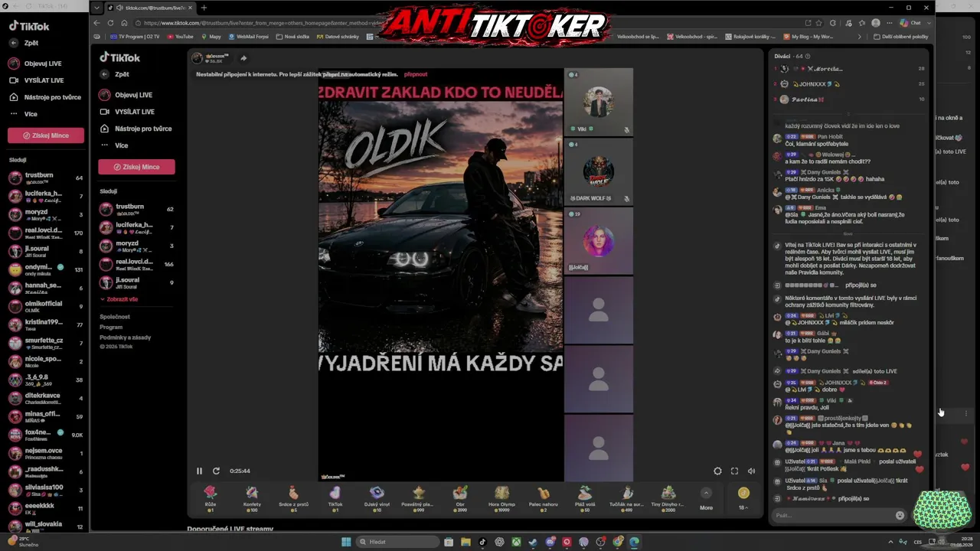
Task: Go to VYSÍLAT LIVE in front window
Action: pos(127,112)
